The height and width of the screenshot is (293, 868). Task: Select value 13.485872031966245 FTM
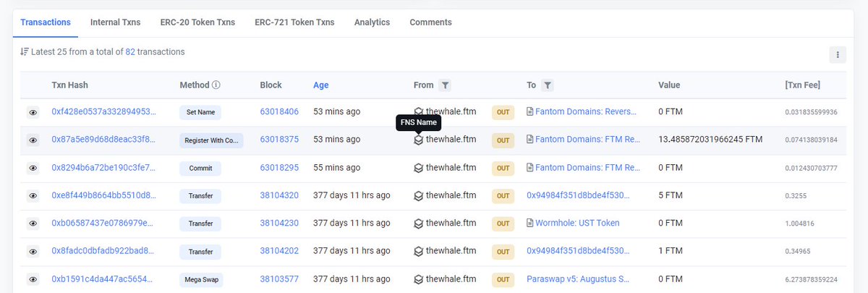(710, 140)
